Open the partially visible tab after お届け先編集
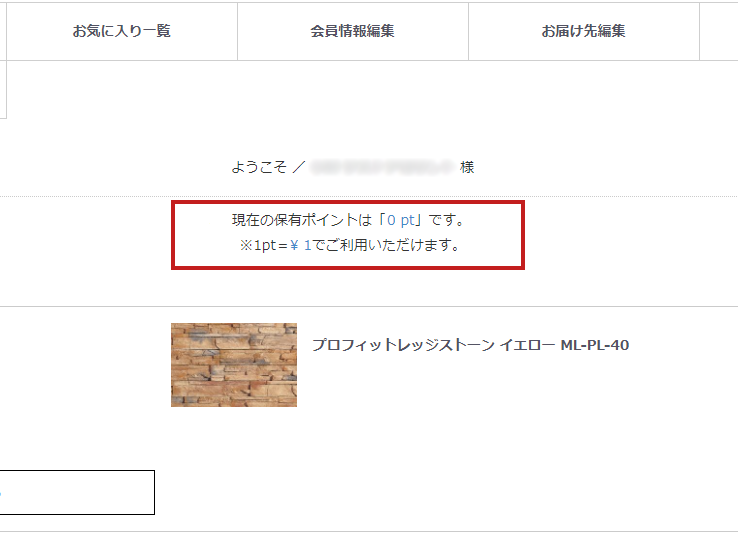 click(719, 32)
